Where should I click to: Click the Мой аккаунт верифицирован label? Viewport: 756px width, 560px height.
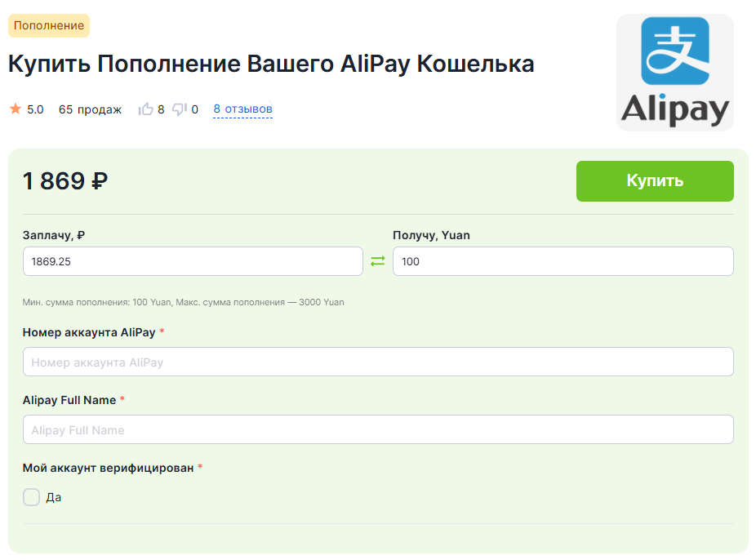click(108, 468)
